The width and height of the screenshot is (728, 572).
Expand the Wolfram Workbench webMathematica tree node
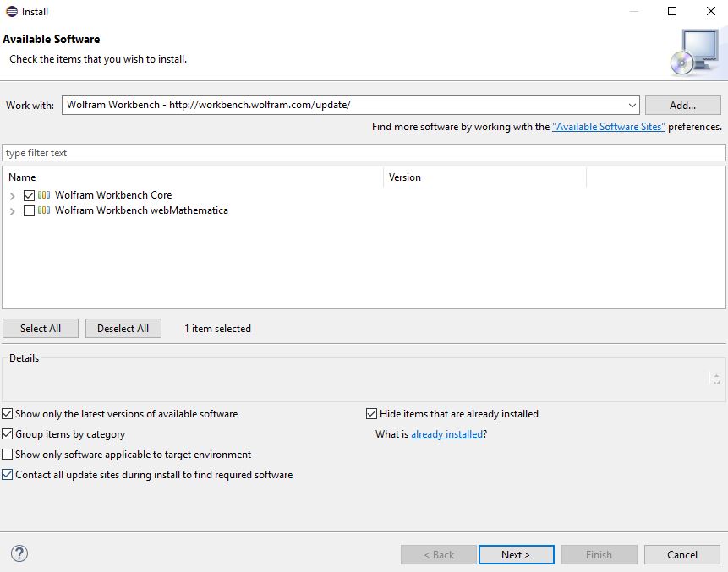pos(13,211)
